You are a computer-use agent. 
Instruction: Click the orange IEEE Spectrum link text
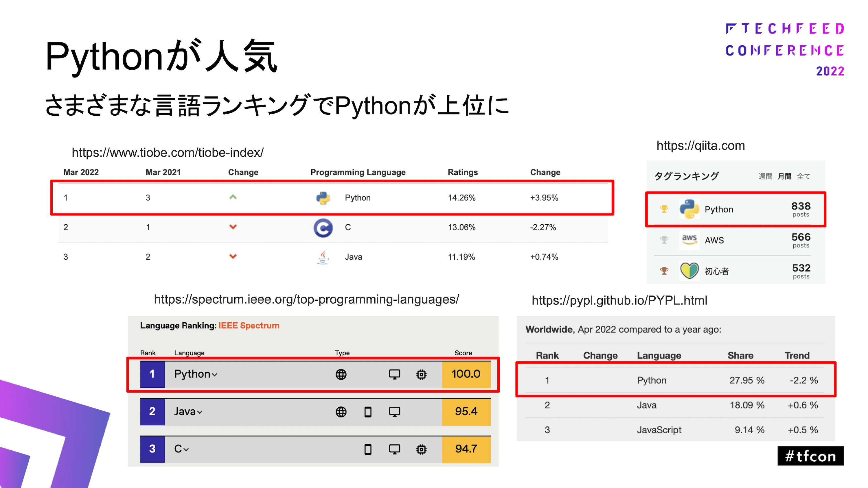[x=249, y=326]
